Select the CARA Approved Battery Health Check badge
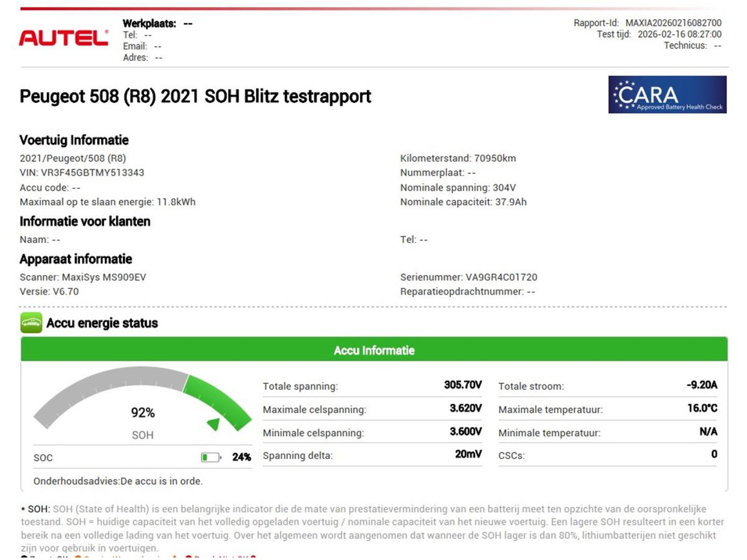The width and height of the screenshot is (747, 560). (668, 94)
